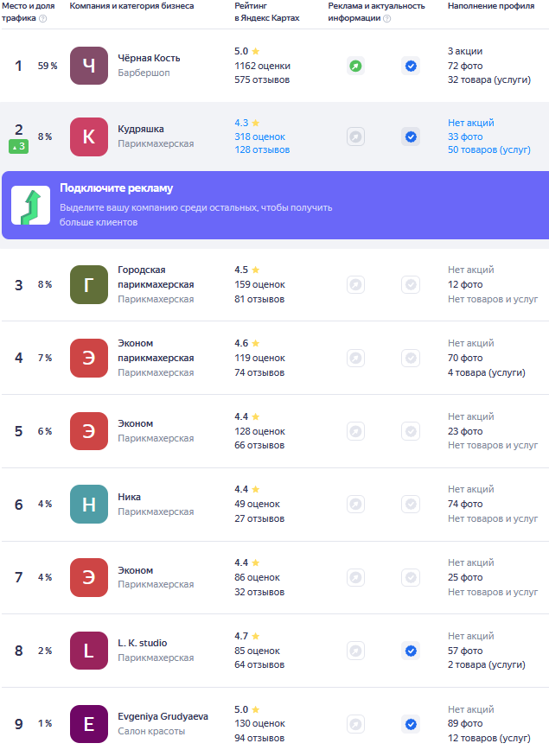Select the 'Чёрная Кость' company name

149,59
